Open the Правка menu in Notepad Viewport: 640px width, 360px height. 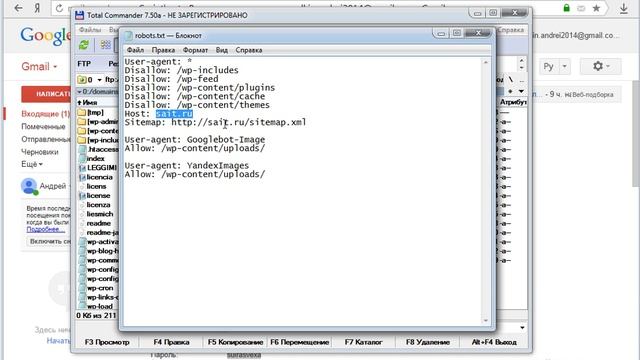[x=163, y=50]
